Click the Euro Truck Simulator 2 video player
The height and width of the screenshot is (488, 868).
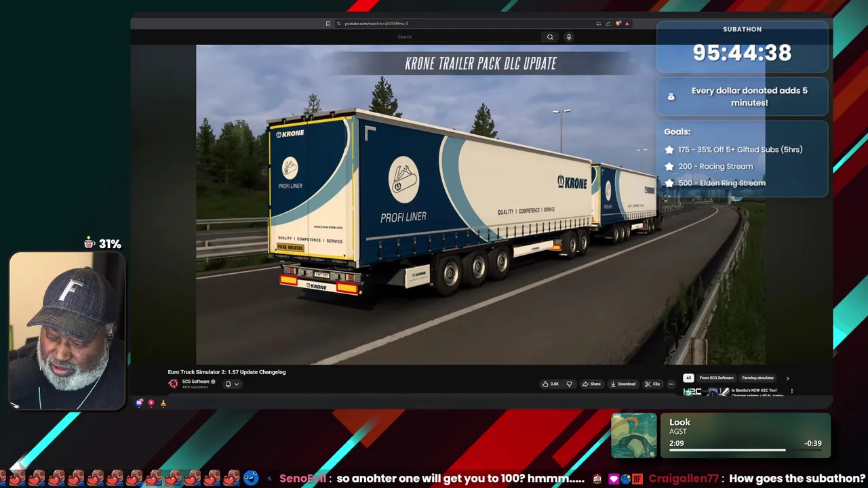481,205
